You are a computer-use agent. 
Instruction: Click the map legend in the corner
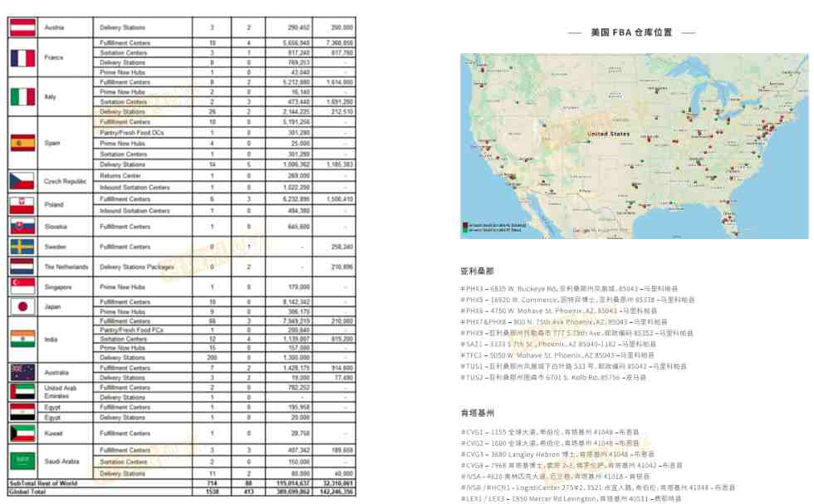pyautogui.click(x=494, y=228)
